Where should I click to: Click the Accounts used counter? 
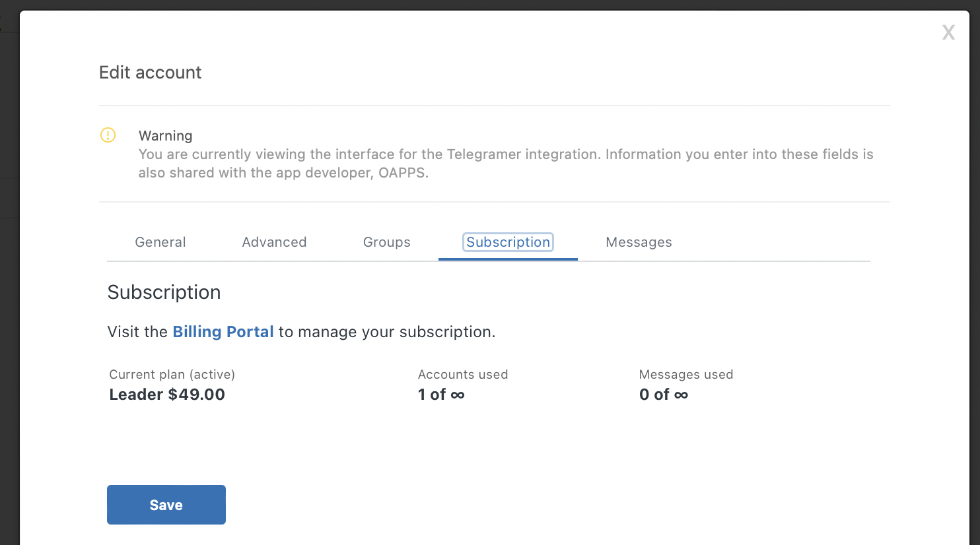pos(462,374)
